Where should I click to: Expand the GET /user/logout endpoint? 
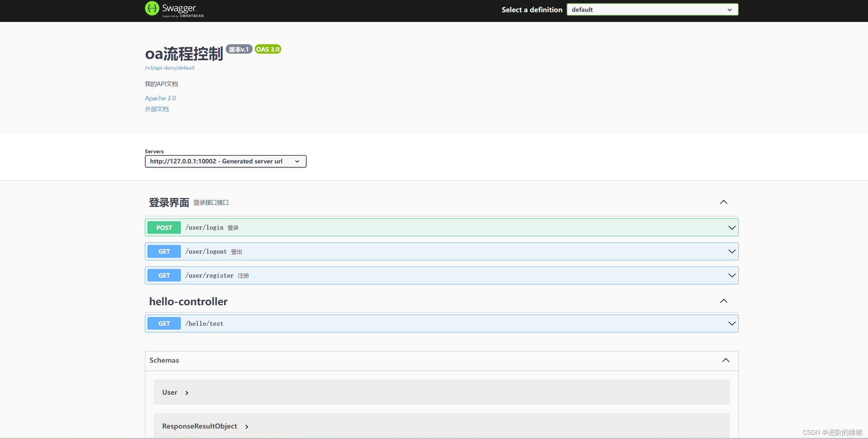[x=731, y=251]
